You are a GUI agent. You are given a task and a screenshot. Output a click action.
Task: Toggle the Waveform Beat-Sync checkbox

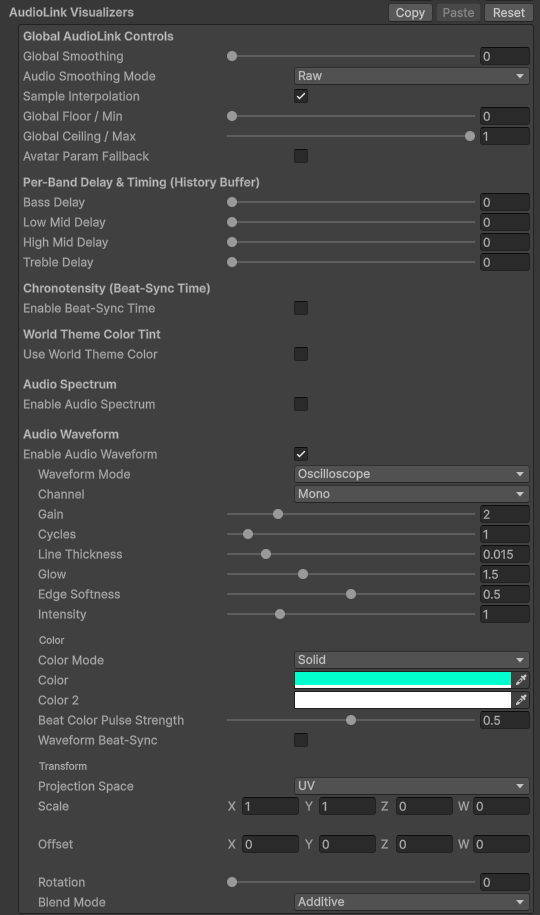point(301,740)
